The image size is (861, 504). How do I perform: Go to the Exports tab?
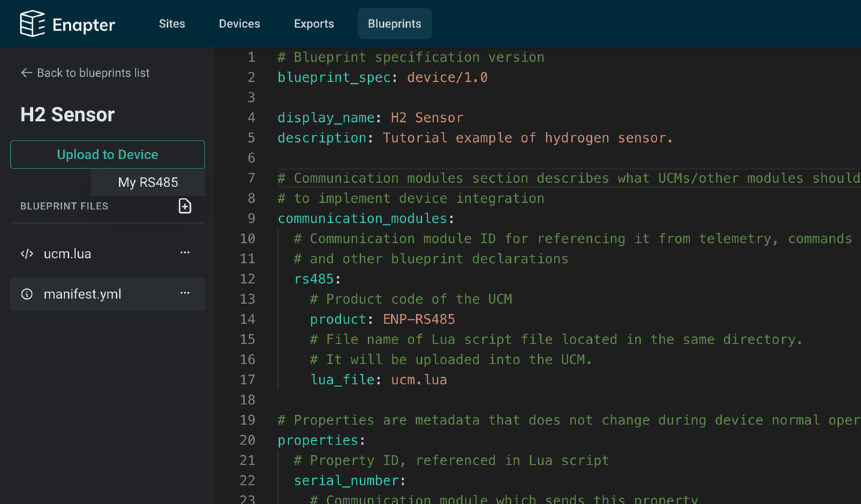[314, 24]
